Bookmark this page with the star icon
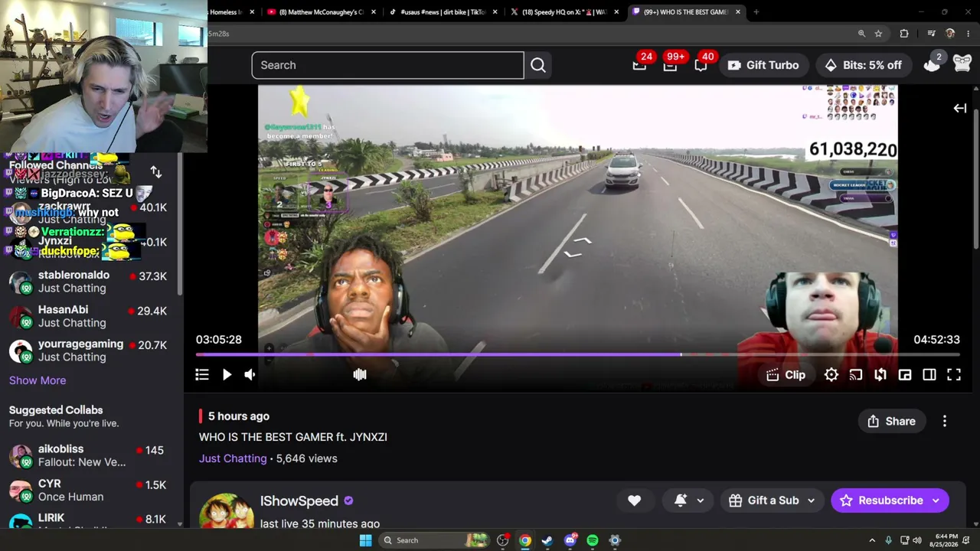 tap(878, 34)
